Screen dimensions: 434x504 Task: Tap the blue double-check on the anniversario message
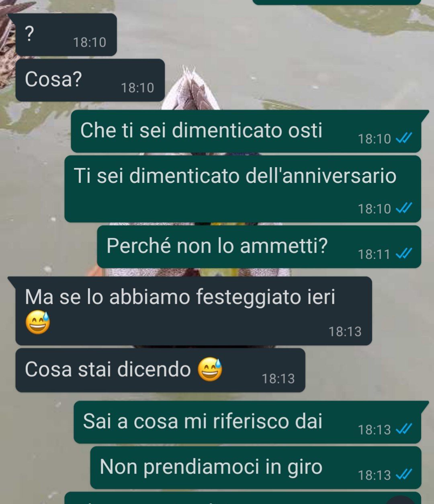click(x=404, y=208)
